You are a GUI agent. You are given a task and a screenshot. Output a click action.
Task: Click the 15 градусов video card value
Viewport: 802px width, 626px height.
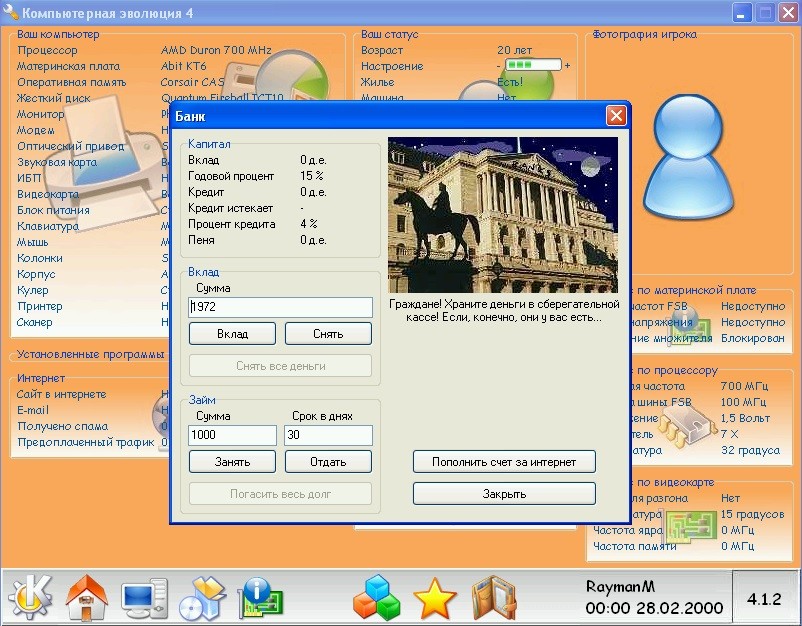(752, 514)
